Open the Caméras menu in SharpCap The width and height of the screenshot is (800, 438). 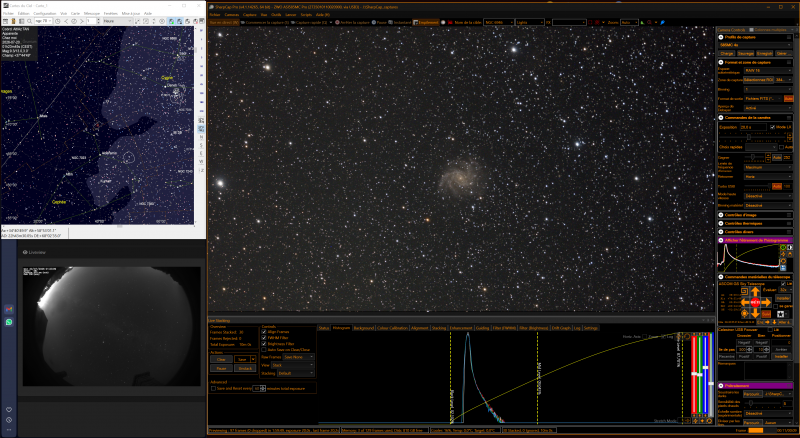coord(232,15)
